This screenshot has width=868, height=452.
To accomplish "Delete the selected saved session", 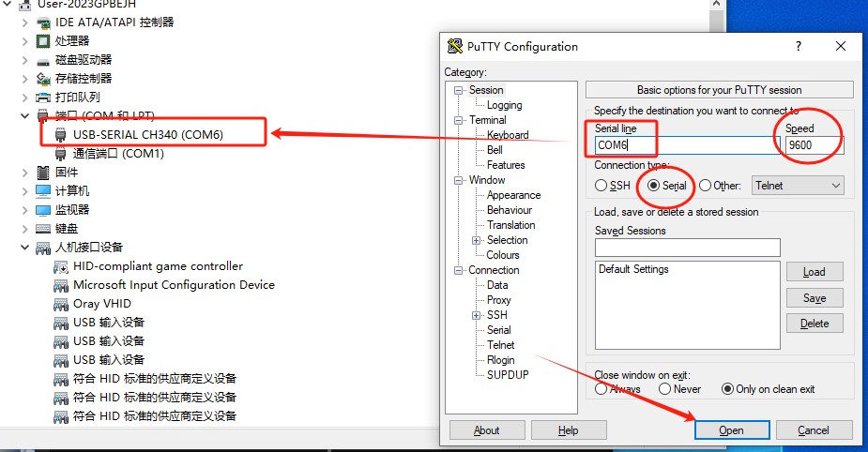I will point(815,324).
